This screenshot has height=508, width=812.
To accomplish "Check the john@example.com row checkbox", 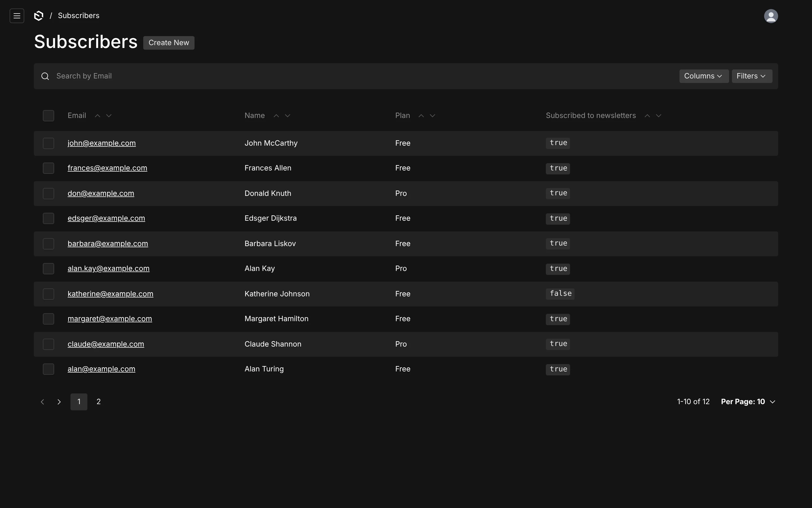I will click(48, 143).
